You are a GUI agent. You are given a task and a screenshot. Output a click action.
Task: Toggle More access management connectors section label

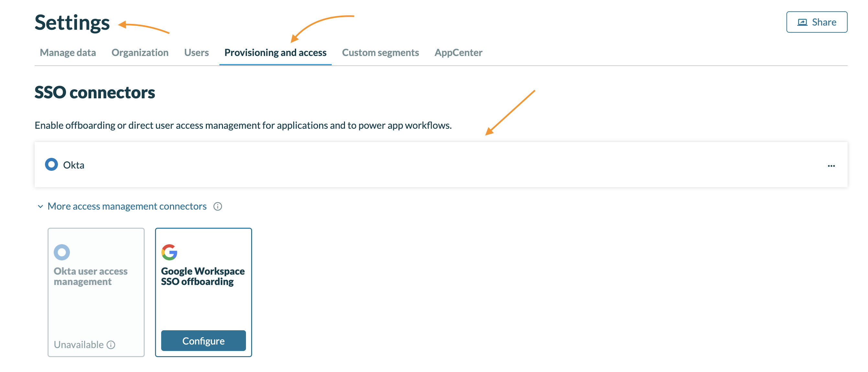coord(127,206)
